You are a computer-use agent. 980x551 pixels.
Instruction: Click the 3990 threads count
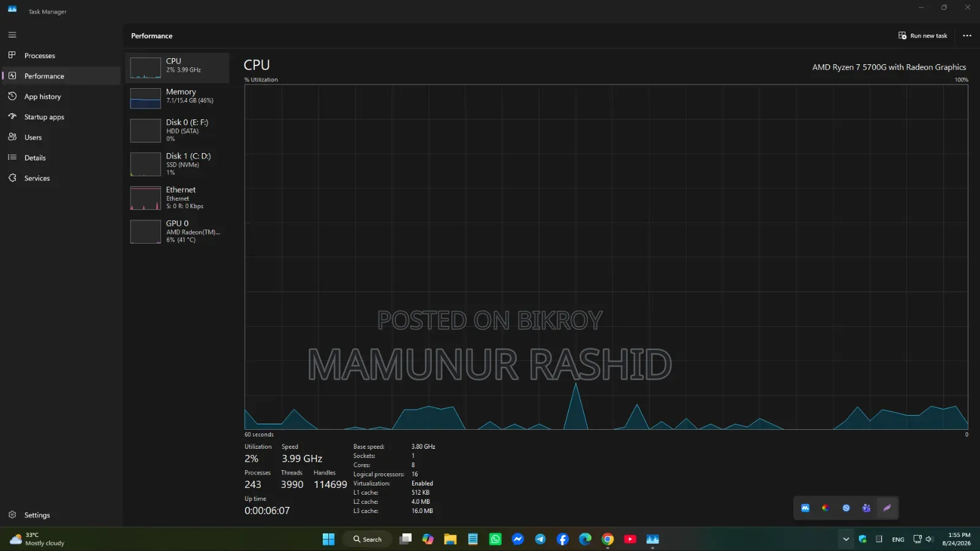click(x=292, y=484)
